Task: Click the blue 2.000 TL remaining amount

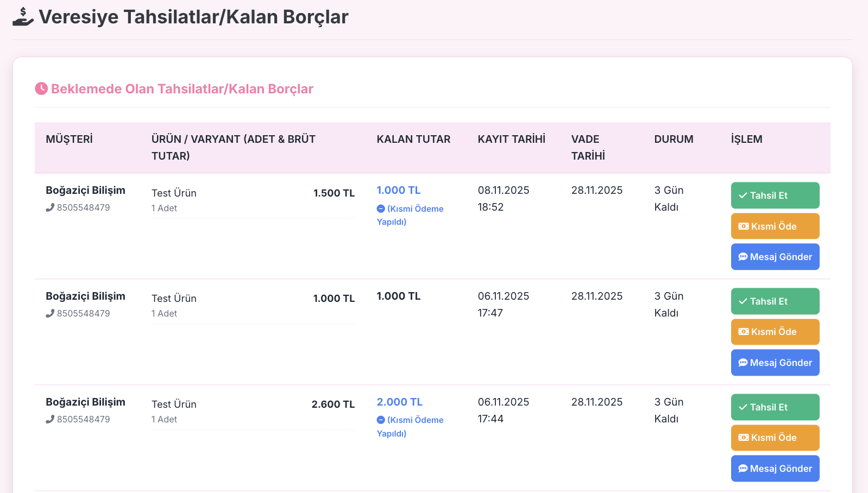Action: coord(399,402)
